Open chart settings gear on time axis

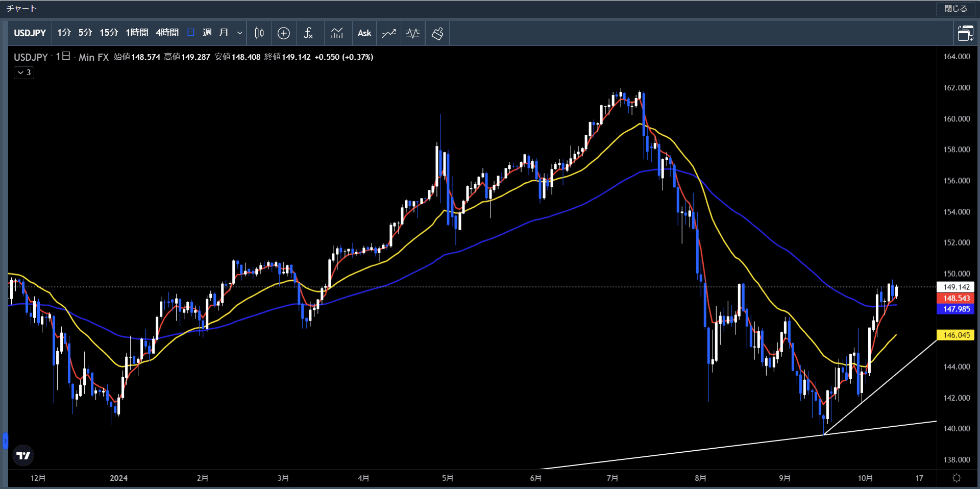(x=957, y=478)
